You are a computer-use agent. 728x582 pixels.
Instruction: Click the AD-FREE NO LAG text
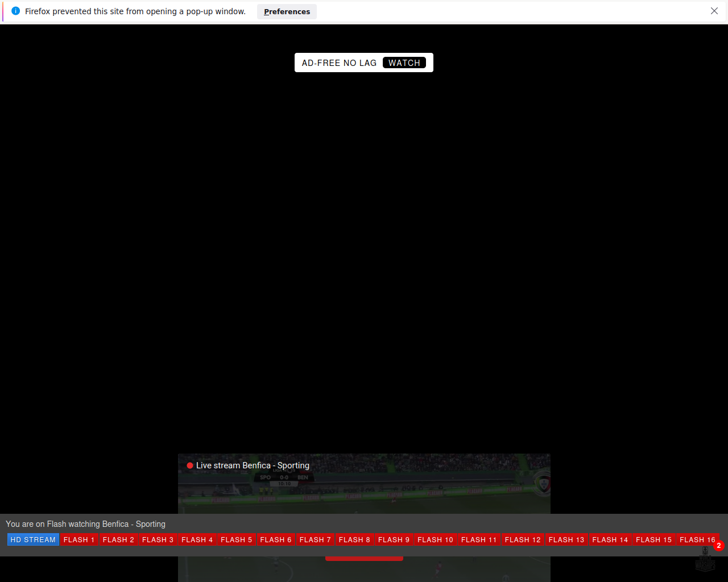click(339, 63)
